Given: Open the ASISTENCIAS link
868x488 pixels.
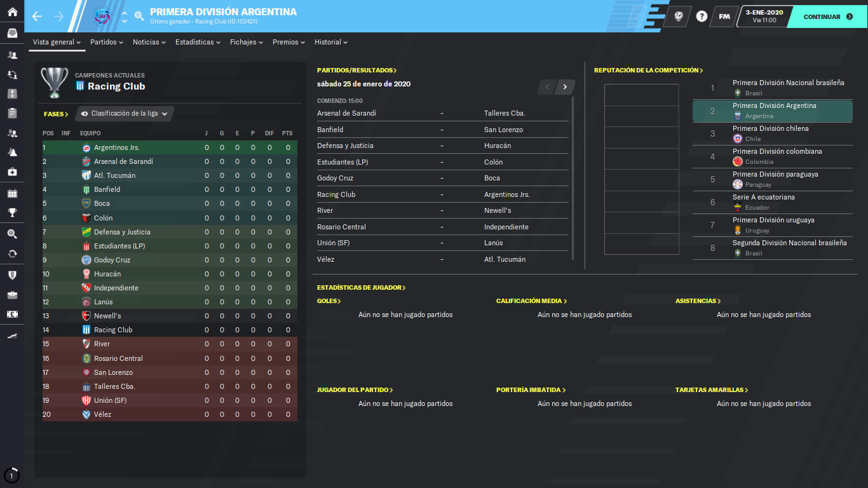Looking at the screenshot, I should click(x=698, y=301).
